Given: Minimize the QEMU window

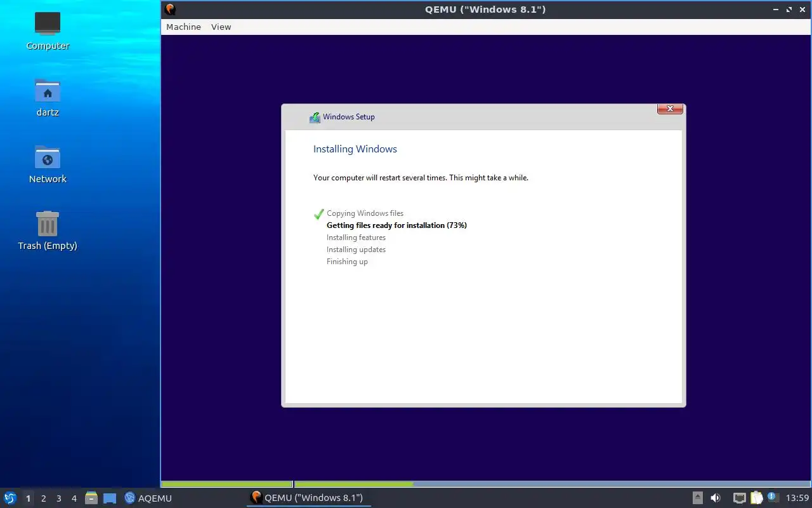Looking at the screenshot, I should pyautogui.click(x=776, y=10).
